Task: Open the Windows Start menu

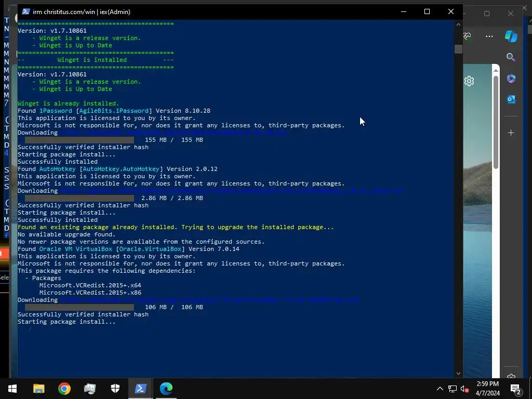Action: [x=12, y=389]
